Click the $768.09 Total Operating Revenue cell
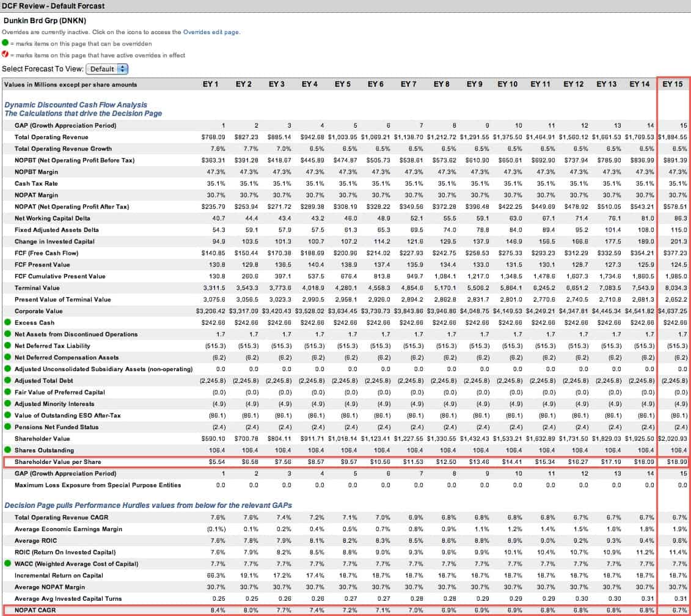Image resolution: width=691 pixels, height=616 pixels. point(213,137)
